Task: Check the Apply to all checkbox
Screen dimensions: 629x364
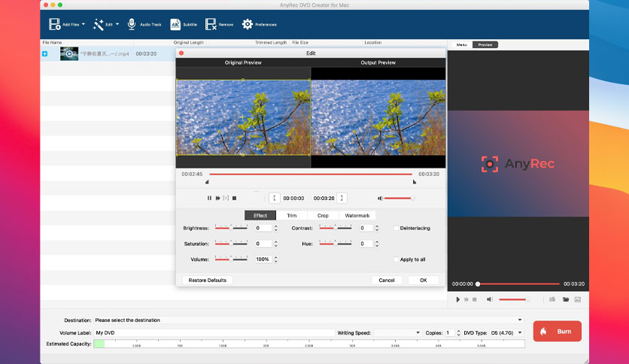Action: pyautogui.click(x=397, y=259)
